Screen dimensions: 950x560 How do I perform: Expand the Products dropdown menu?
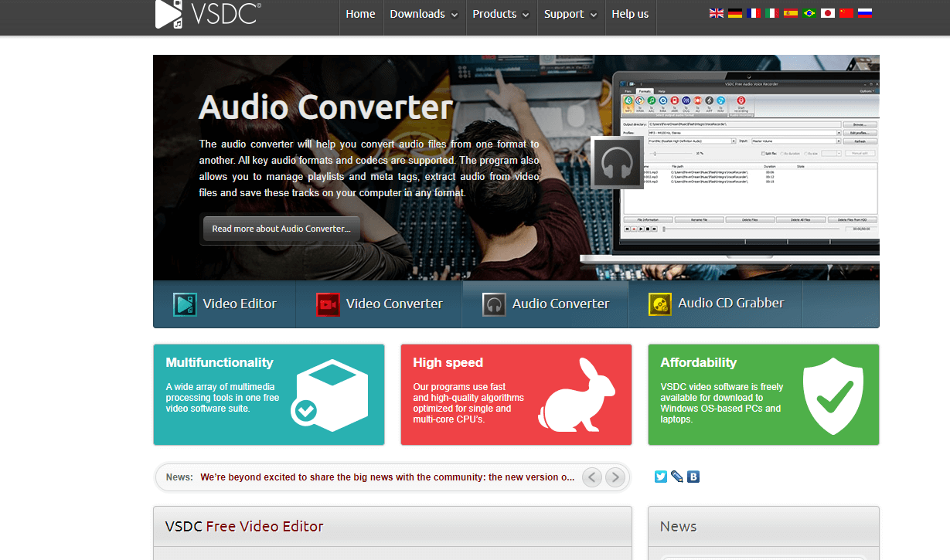coord(501,14)
